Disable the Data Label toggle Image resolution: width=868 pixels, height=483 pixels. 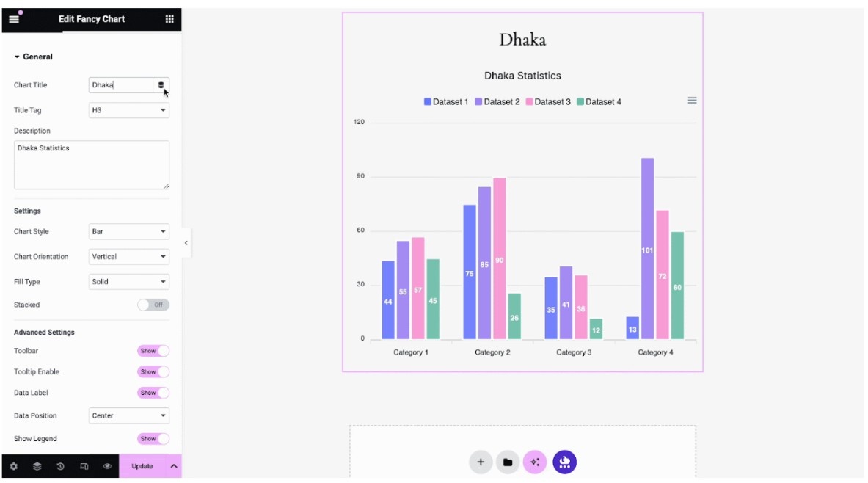153,393
